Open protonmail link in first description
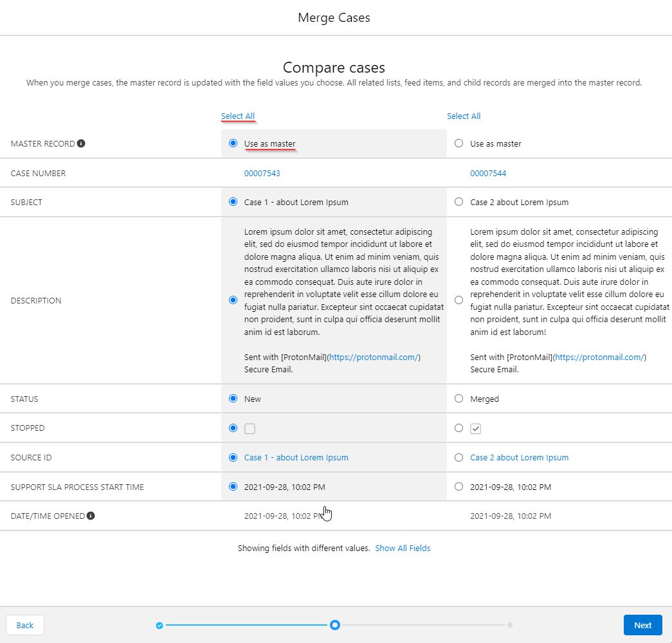 coord(374,357)
